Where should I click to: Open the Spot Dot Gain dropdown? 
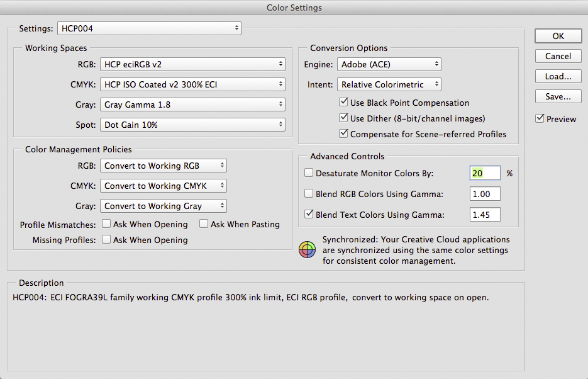click(192, 125)
